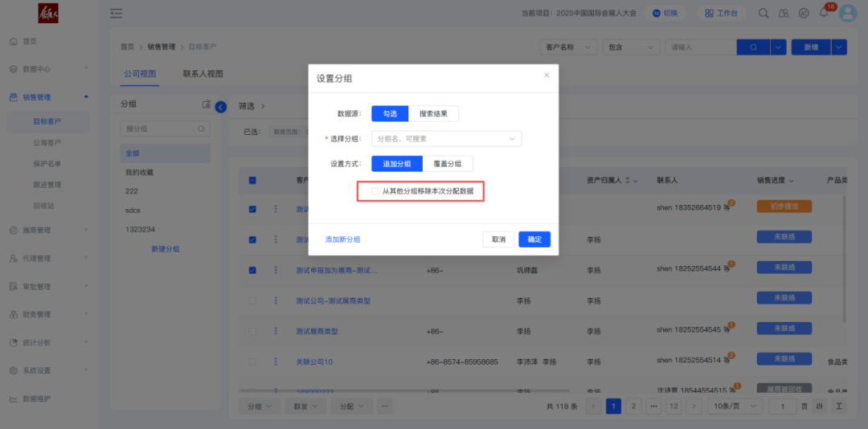Select 搜索结果 as the data source
This screenshot has height=429, width=868.
click(433, 114)
